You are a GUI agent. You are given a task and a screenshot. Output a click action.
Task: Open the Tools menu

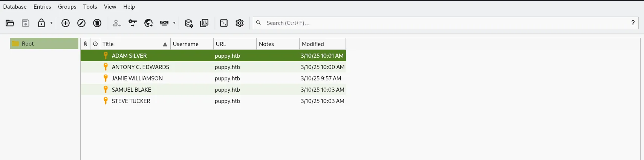(90, 6)
